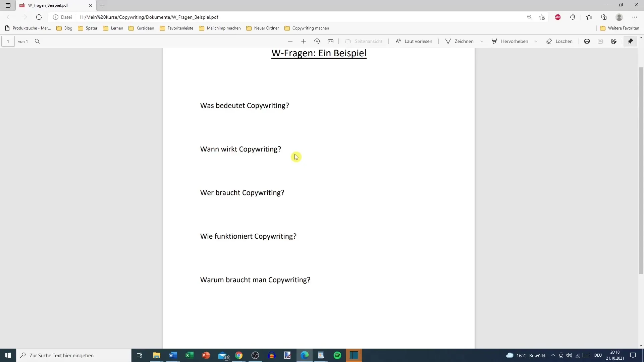This screenshot has height=362, width=644.
Task: Click the grayed-out save icon
Action: point(600,41)
